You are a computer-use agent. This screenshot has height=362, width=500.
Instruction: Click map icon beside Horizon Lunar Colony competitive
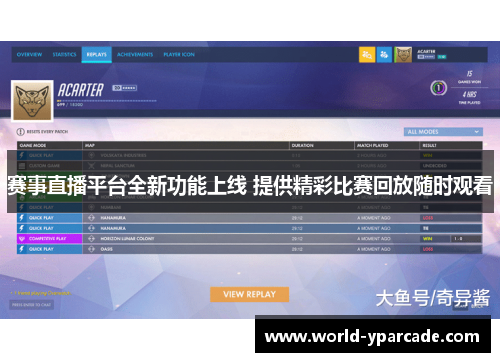click(x=91, y=239)
